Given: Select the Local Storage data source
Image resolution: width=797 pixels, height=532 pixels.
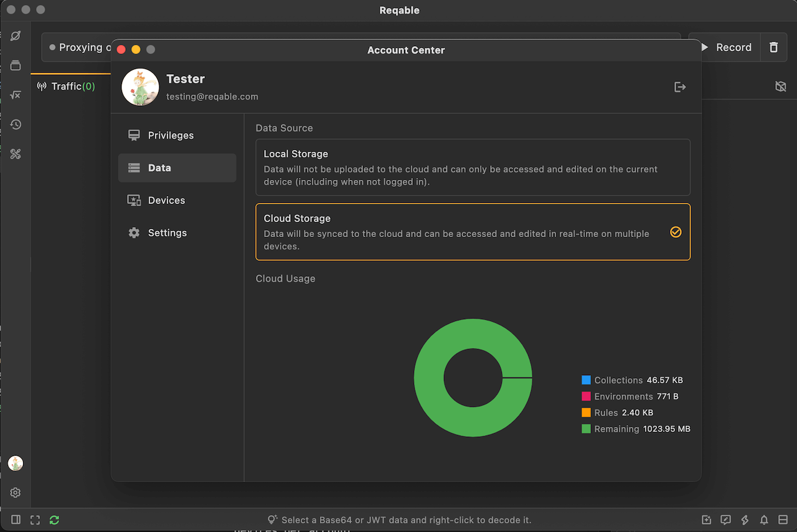Looking at the screenshot, I should (473, 167).
